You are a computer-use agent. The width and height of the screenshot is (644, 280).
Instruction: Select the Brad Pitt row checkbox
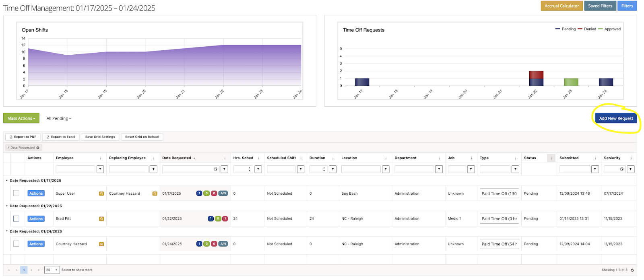pos(17,219)
